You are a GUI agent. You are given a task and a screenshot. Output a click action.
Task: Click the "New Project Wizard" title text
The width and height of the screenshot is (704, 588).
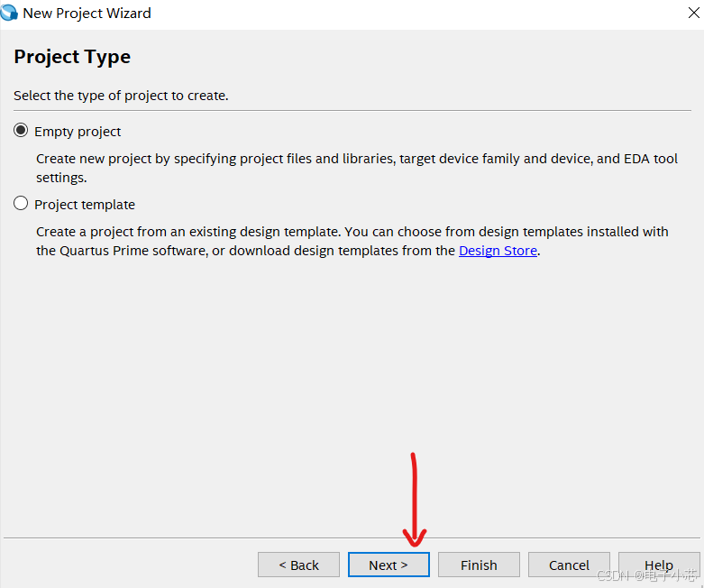[87, 14]
